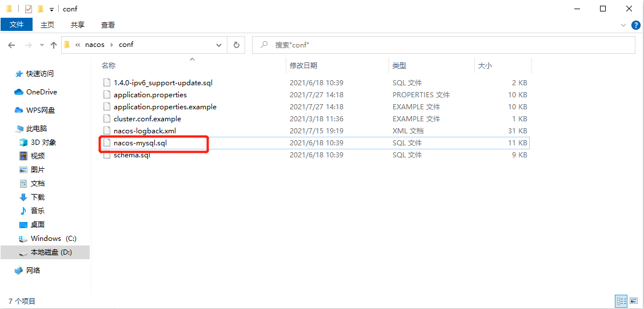The height and width of the screenshot is (309, 644).
Task: Select WPS网盘 in navigation pane
Action: coord(41,110)
